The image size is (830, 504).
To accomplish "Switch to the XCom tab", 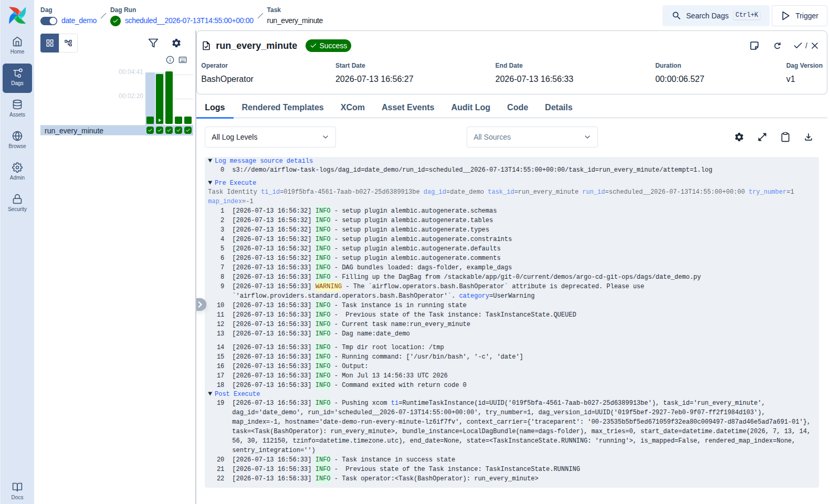I will click(x=352, y=107).
